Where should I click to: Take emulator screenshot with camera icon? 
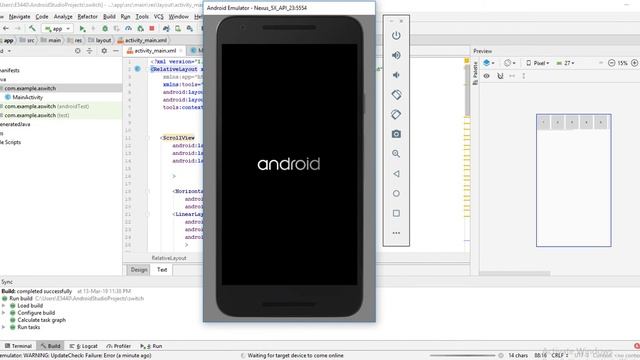pos(396,134)
